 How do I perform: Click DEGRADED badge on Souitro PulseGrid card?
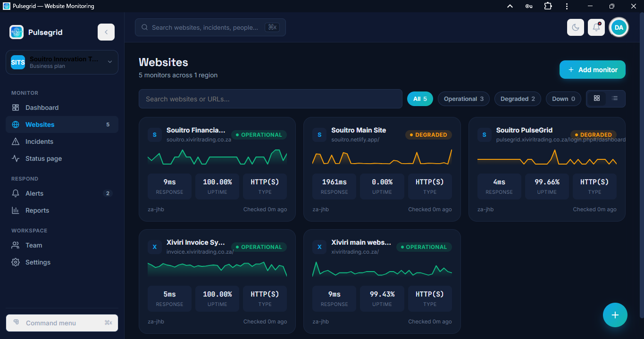pyautogui.click(x=594, y=135)
